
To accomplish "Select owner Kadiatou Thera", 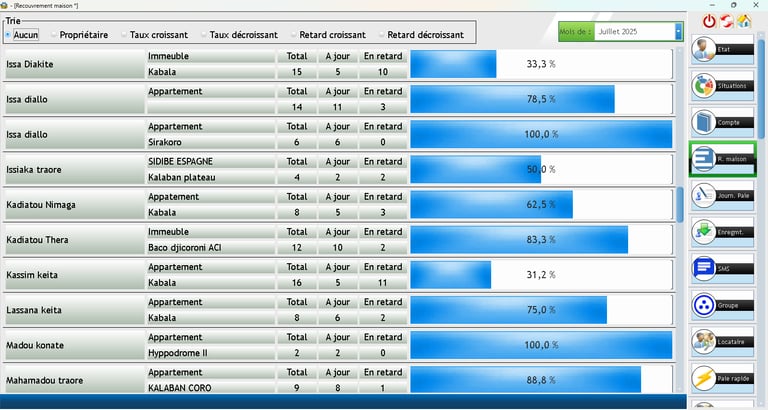I will pyautogui.click(x=75, y=240).
